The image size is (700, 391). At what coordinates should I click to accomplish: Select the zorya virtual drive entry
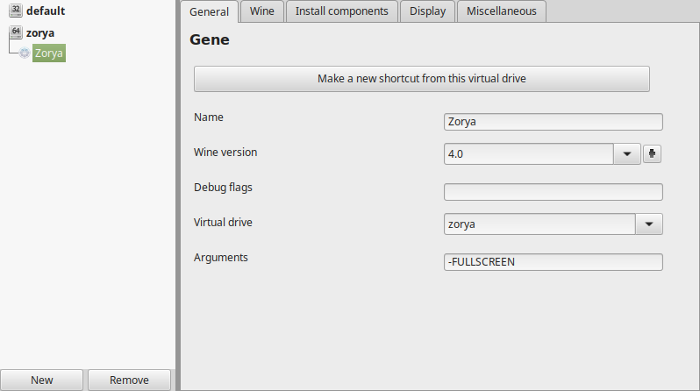(40, 33)
